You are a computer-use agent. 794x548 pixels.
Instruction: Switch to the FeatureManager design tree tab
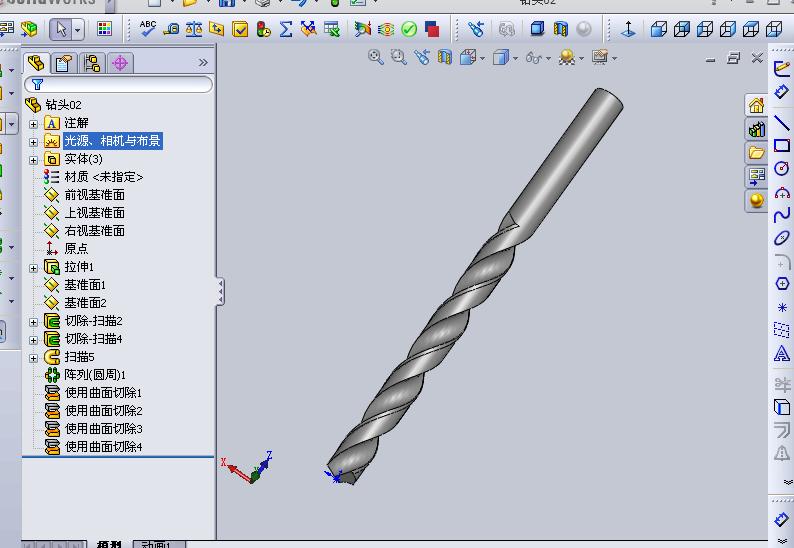tap(36, 63)
